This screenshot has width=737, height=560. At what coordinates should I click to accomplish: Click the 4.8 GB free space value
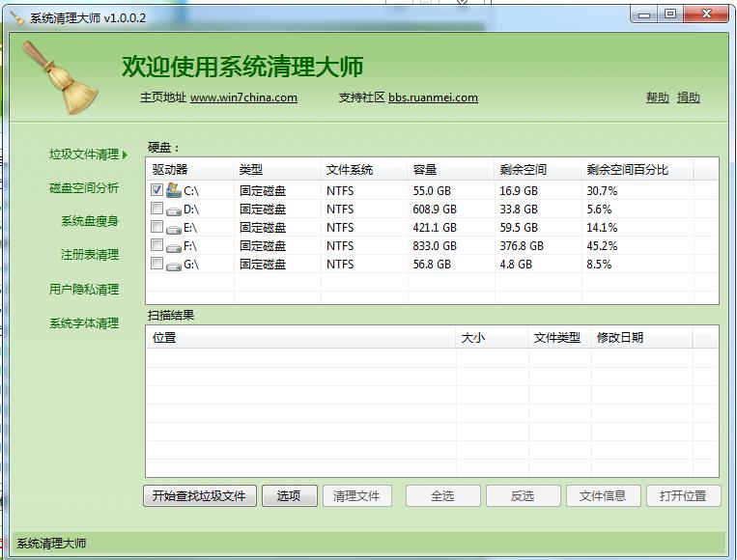[516, 265]
